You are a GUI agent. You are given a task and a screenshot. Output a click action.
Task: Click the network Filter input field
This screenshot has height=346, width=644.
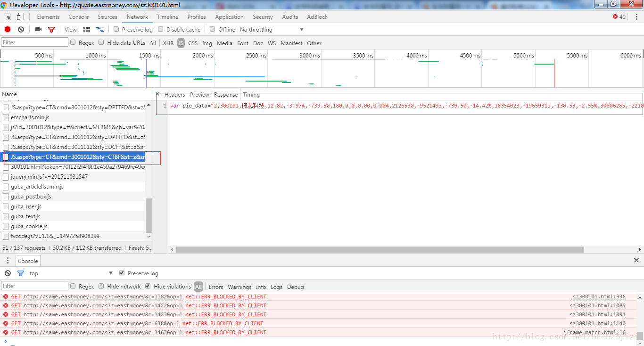[x=35, y=42]
